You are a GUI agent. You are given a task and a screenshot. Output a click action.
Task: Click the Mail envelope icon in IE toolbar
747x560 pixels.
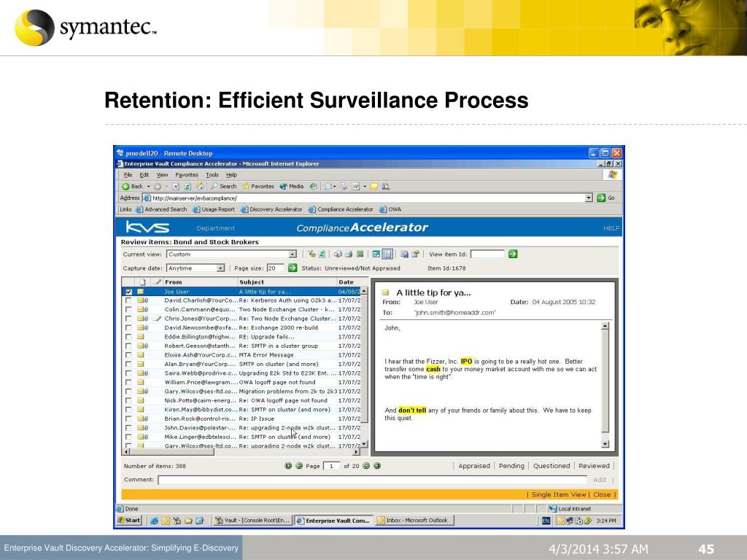pyautogui.click(x=328, y=187)
